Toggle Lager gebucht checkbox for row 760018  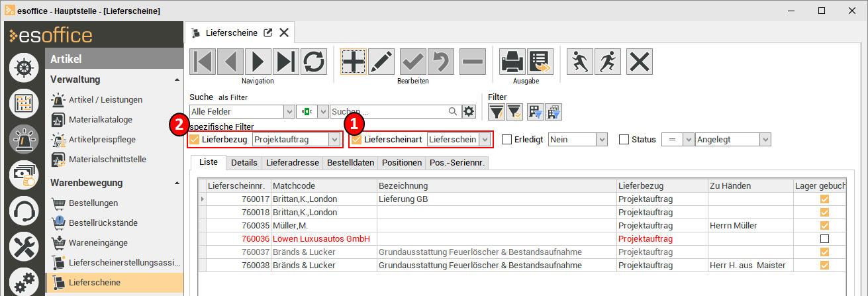(x=824, y=212)
